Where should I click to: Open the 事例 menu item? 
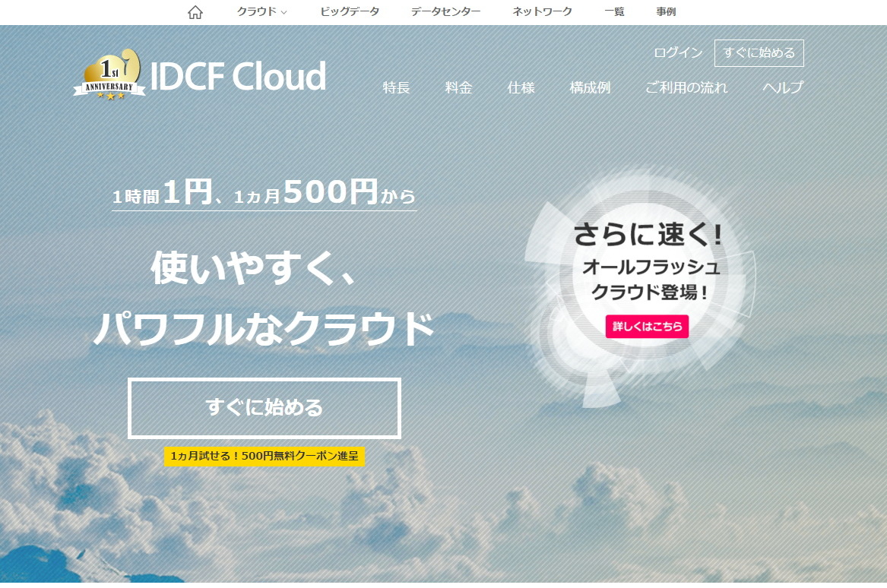(666, 12)
